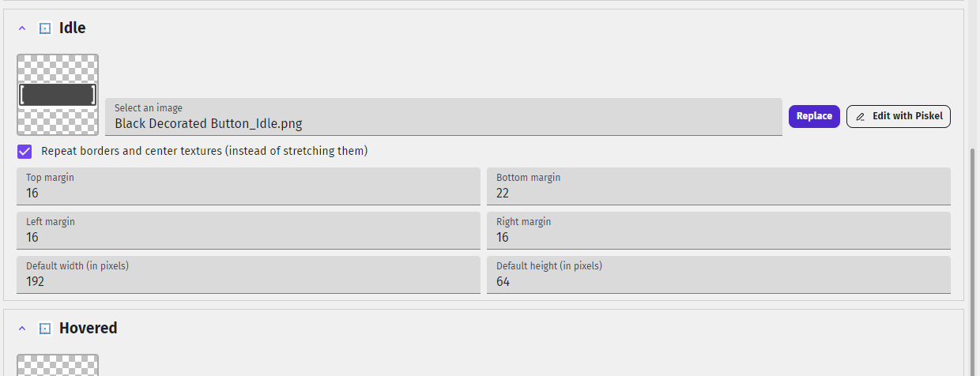The width and height of the screenshot is (980, 376).
Task: Collapse the Idle section chevron
Action: click(x=22, y=28)
